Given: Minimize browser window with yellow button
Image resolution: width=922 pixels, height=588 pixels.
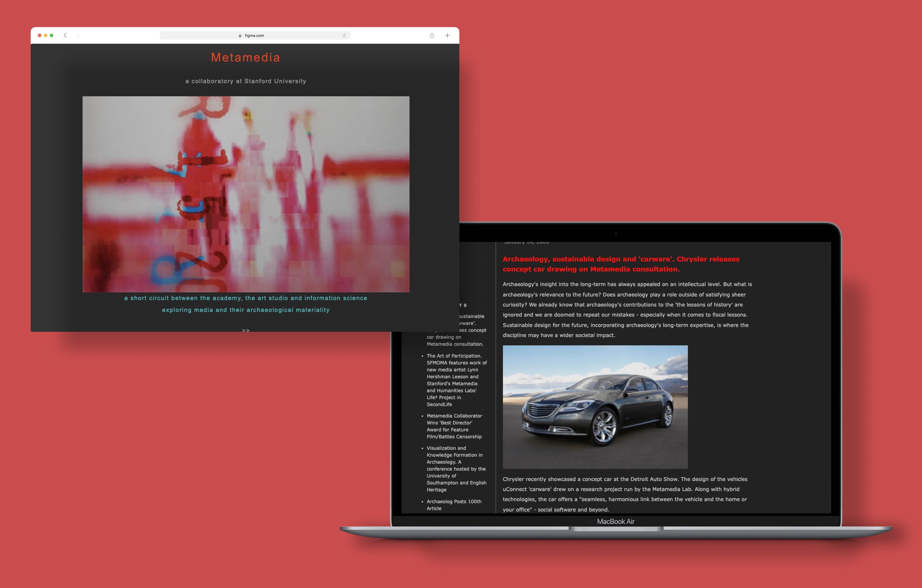Looking at the screenshot, I should 46,35.
